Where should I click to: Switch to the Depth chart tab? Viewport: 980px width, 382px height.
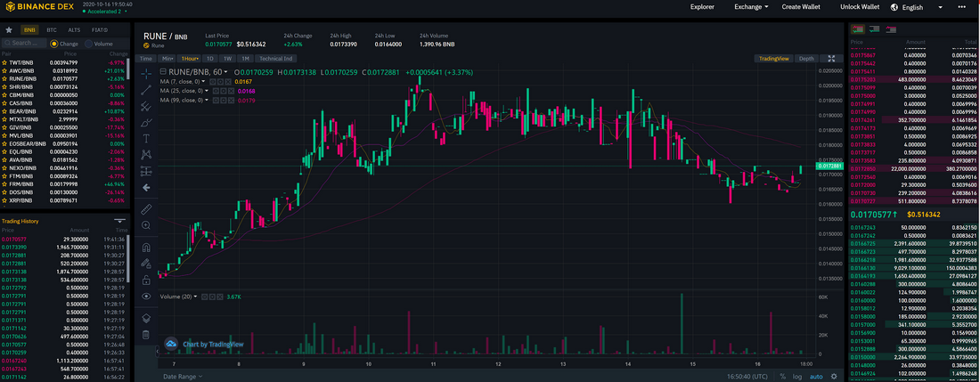pyautogui.click(x=806, y=59)
